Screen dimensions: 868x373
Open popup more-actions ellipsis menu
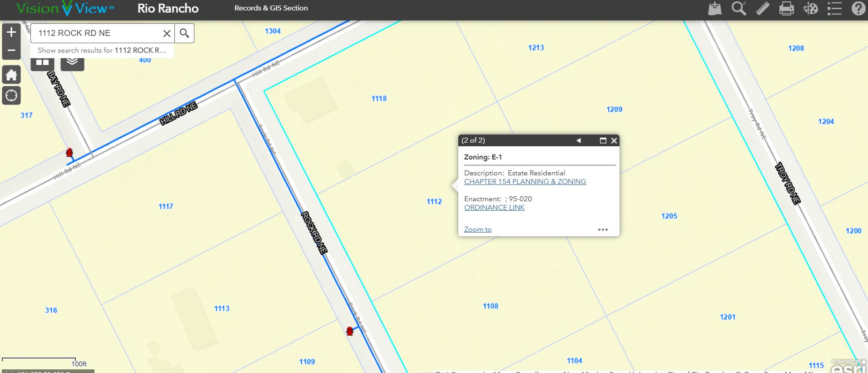pos(603,229)
